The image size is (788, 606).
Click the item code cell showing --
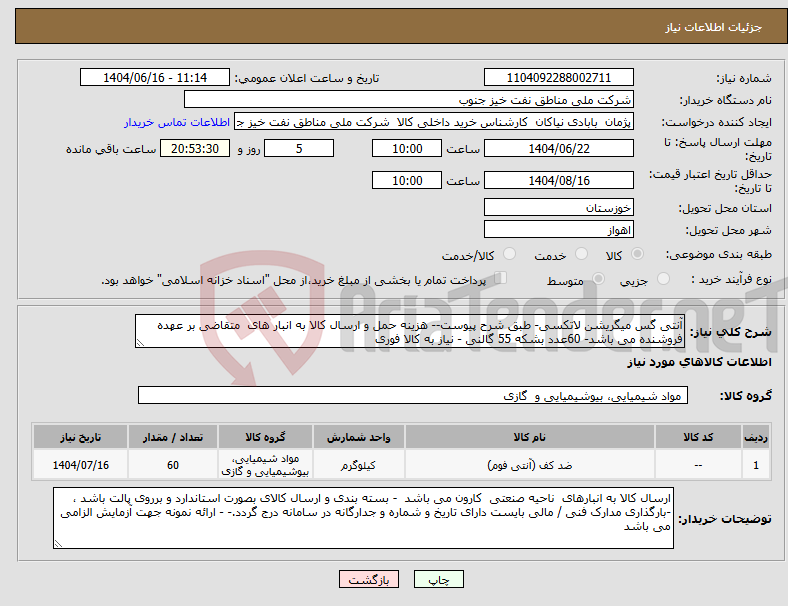pyautogui.click(x=698, y=465)
